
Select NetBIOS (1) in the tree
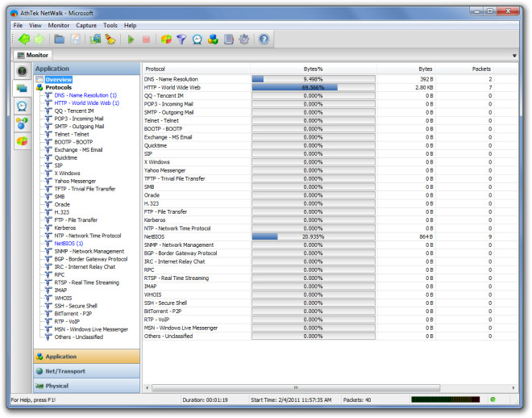coord(69,244)
